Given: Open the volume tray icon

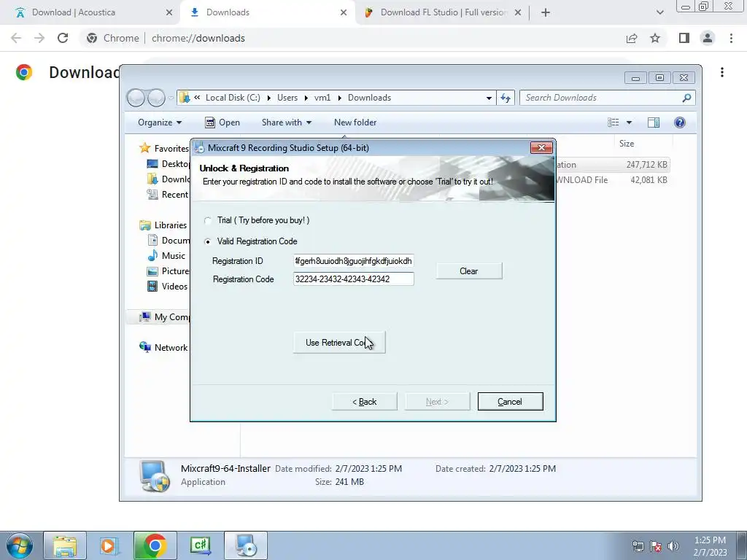Looking at the screenshot, I should (x=673, y=546).
